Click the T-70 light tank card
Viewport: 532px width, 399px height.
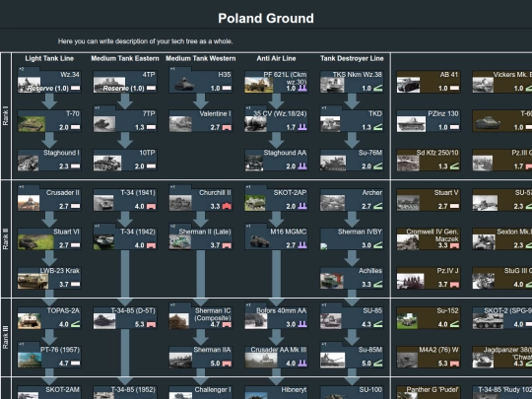[49, 121]
